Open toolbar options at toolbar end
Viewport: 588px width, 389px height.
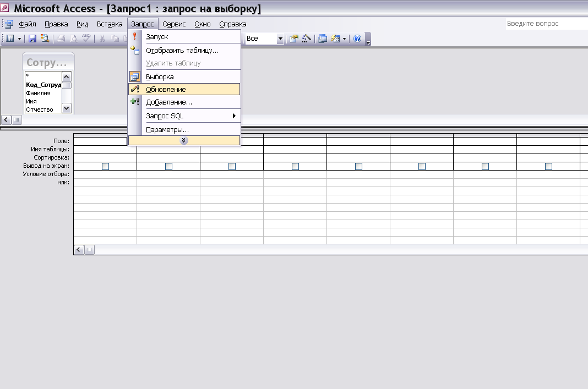coord(368,40)
